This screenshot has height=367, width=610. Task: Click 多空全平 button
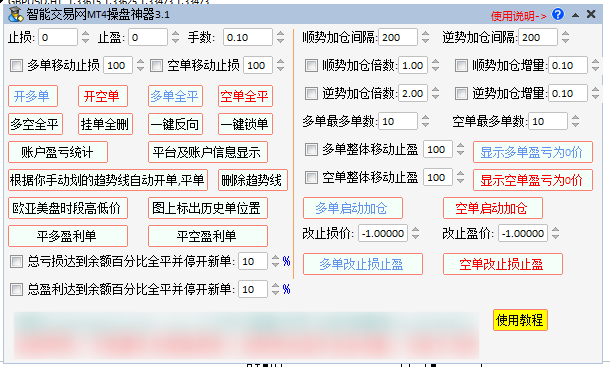[35, 124]
